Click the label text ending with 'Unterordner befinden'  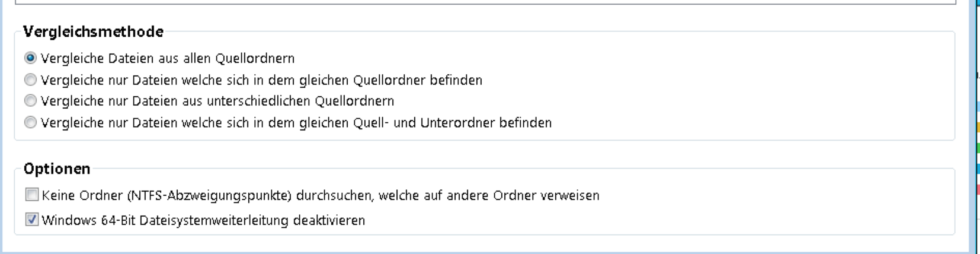(x=296, y=123)
